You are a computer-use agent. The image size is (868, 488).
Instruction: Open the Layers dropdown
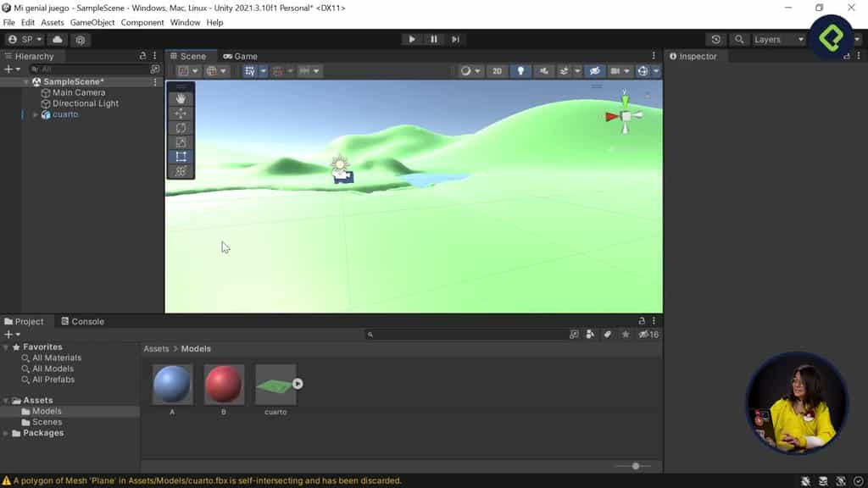point(776,39)
